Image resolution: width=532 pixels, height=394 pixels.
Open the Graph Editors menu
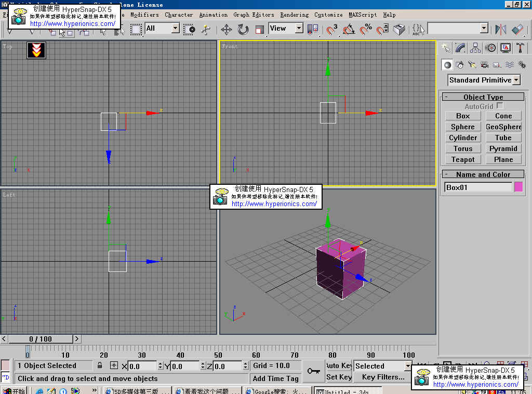(254, 15)
